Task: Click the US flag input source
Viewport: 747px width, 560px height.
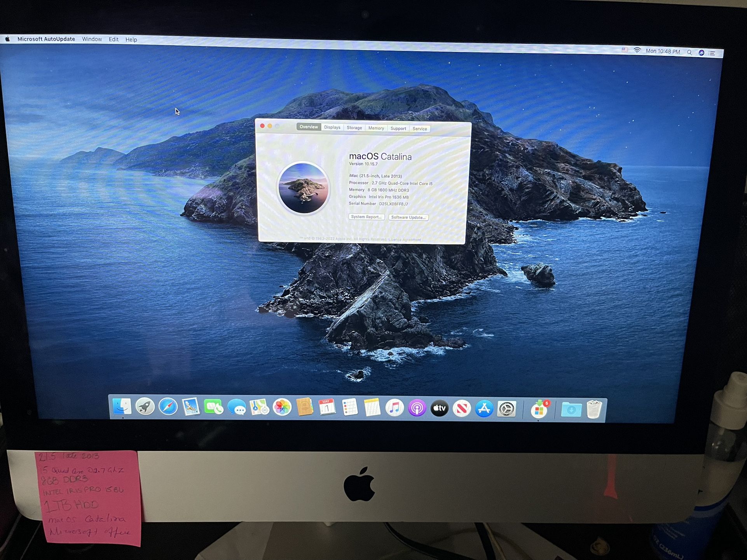Action: 625,50
